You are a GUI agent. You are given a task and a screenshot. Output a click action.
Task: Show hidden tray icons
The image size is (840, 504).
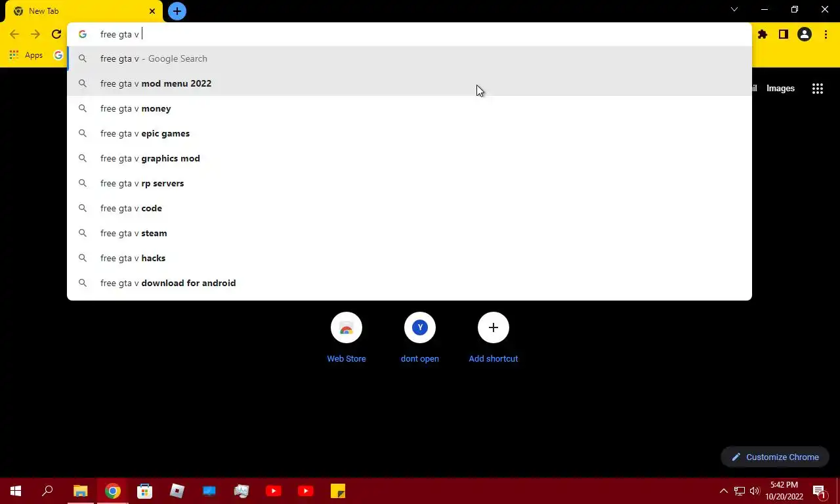[x=723, y=491]
